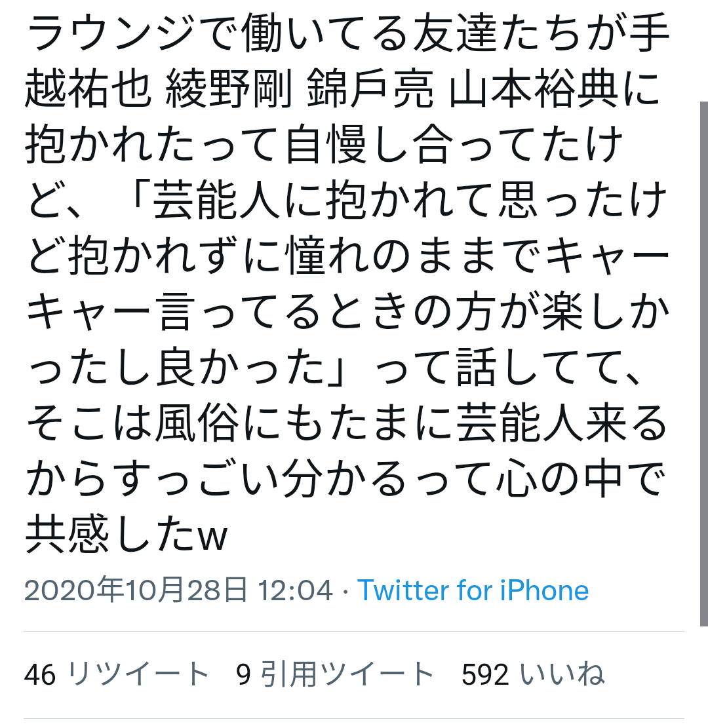Click the tweet line starting ど抱かれずに憧れ

[x=347, y=256]
